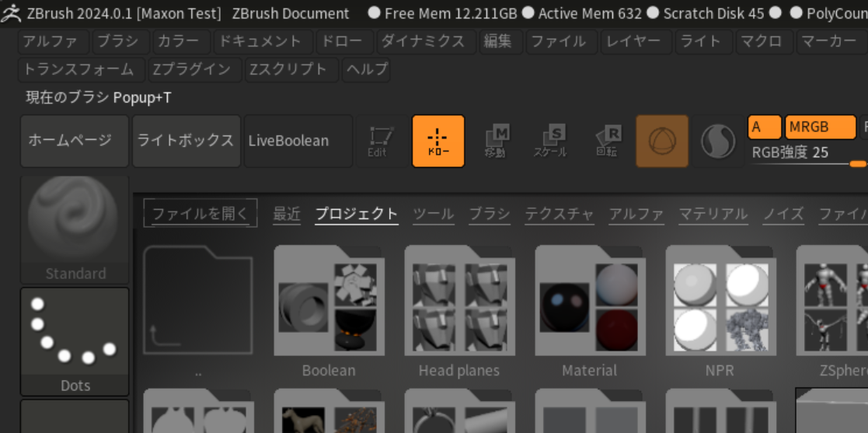868x433 pixels.
Task: Open the Zプラグイン menu
Action: pyautogui.click(x=195, y=70)
